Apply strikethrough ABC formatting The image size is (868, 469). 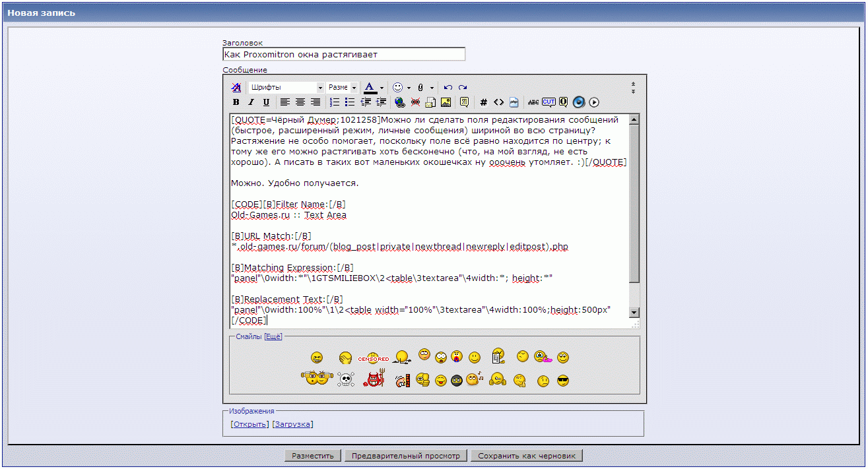point(533,102)
